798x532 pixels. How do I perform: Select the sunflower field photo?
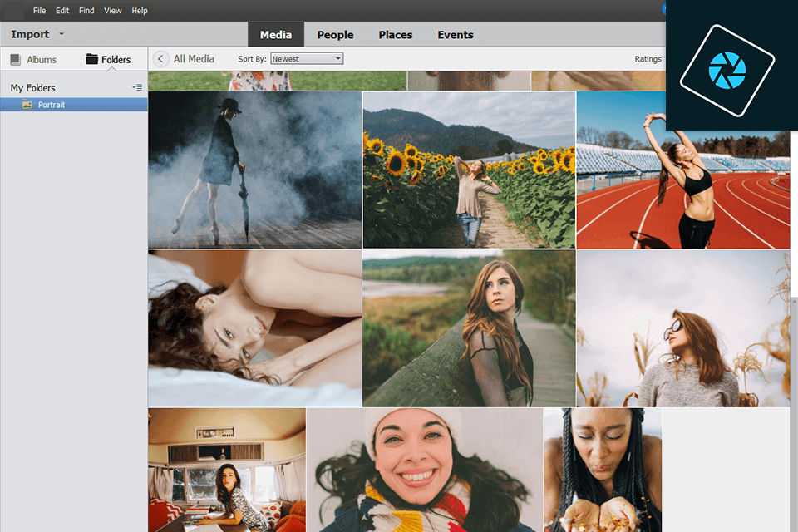pos(469,170)
